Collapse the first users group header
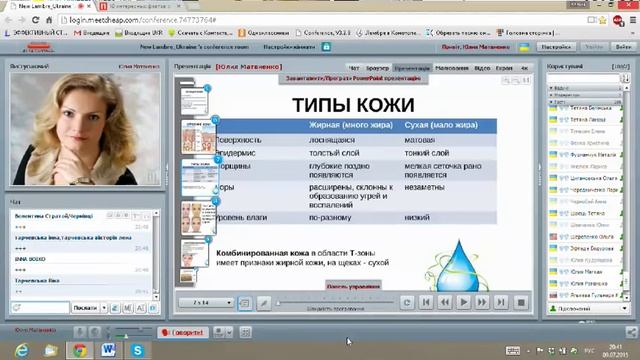This screenshot has width=640, height=360. coord(584,88)
